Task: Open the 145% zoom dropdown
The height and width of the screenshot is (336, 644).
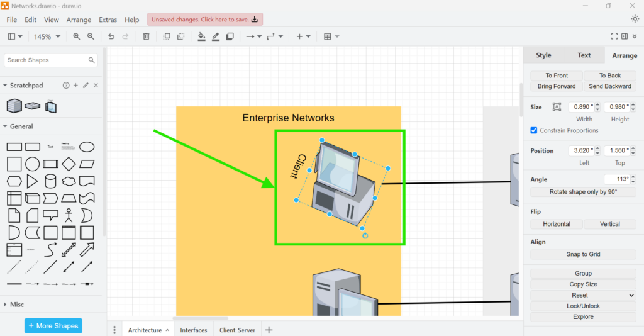Action: (x=47, y=36)
